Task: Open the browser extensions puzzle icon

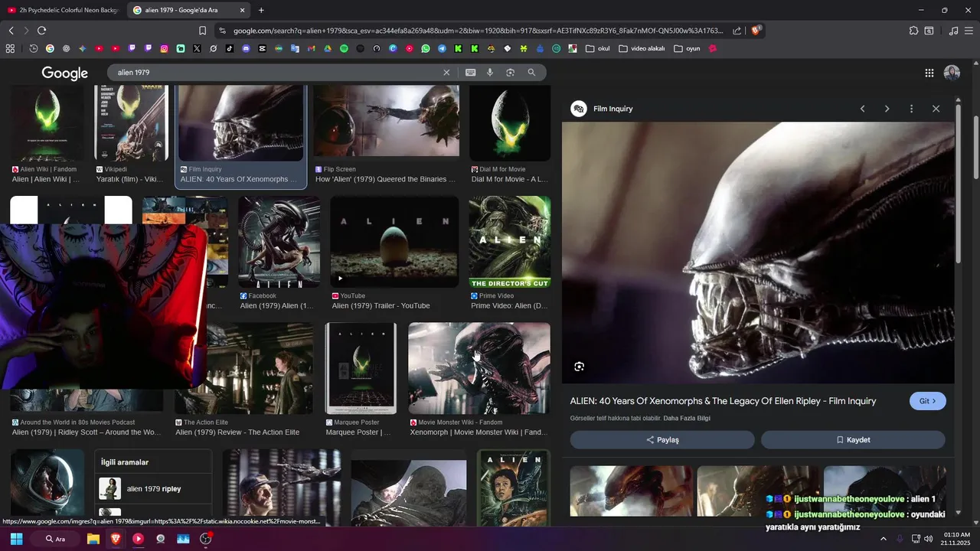Action: 913,31
